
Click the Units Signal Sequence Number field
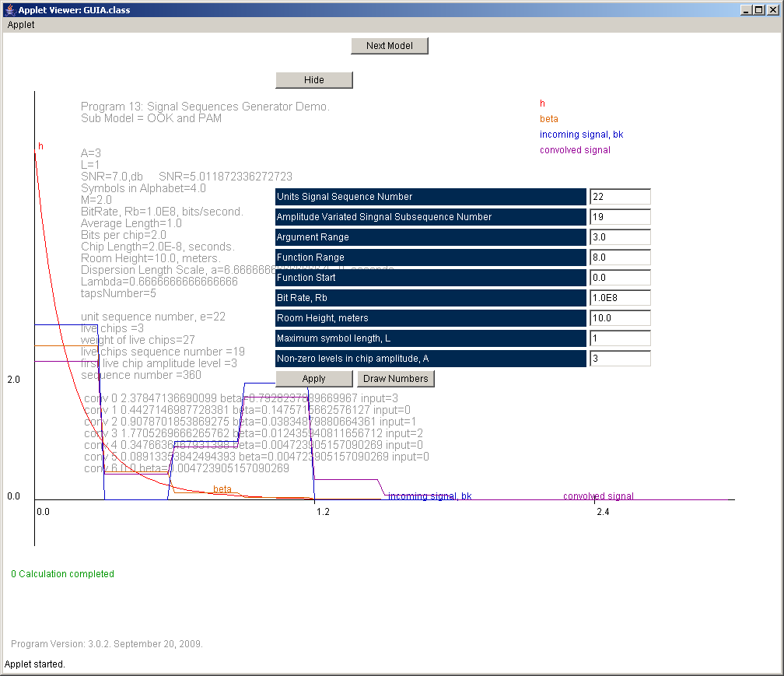619,197
